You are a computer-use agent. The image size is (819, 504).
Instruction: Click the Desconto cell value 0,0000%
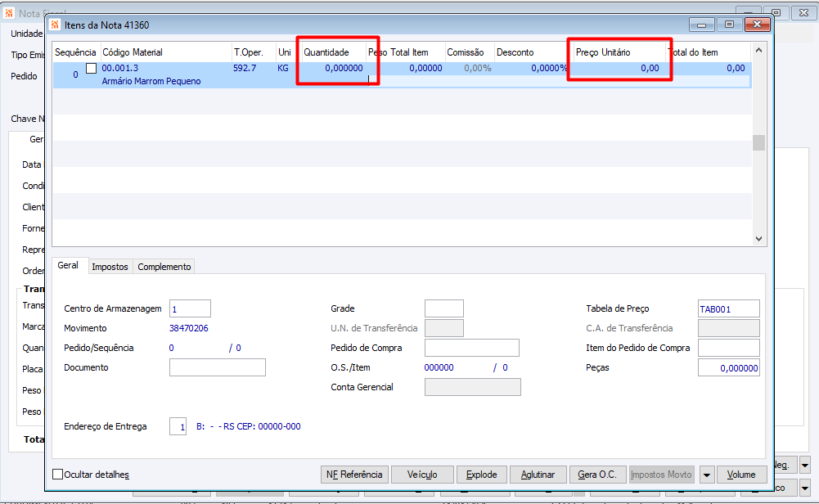pos(549,68)
